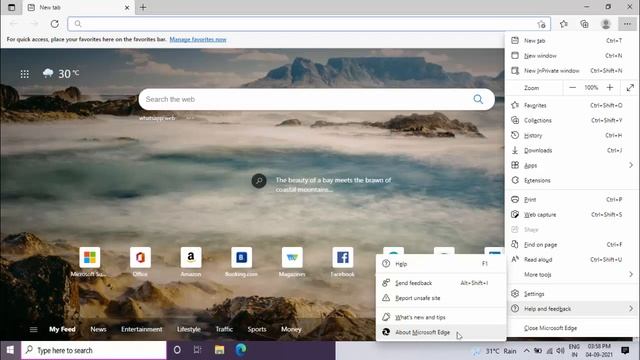Open the vertical tabs icon

point(11,7)
